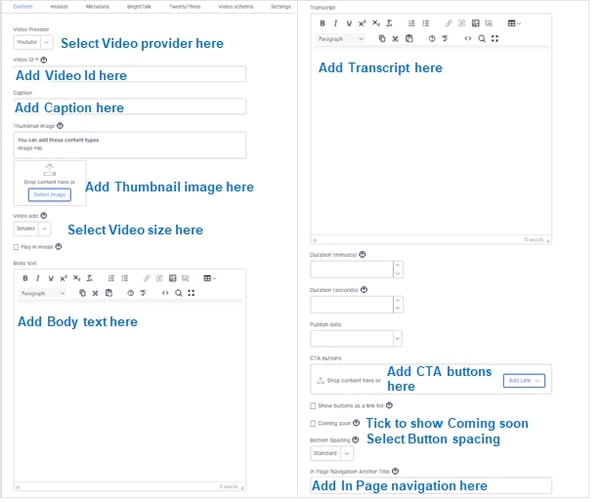600x502 pixels.
Task: Click Italic icon in Body text toolbar
Action: pos(37,277)
